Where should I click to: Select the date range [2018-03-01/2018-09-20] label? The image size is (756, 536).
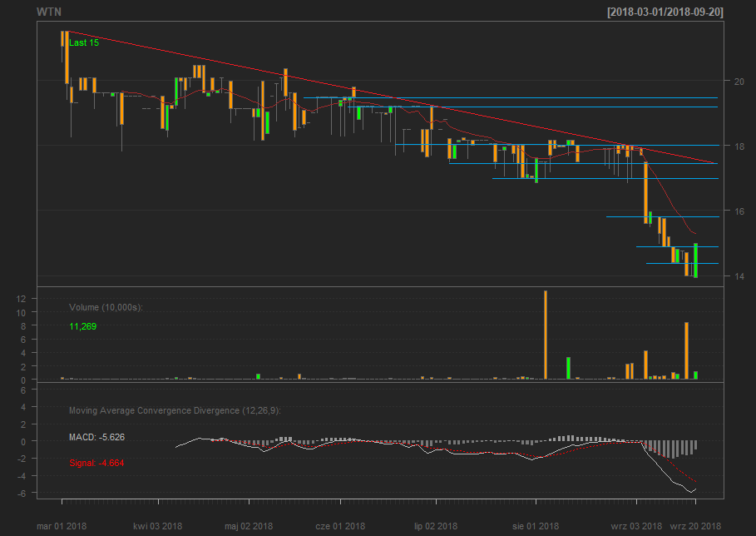tap(665, 12)
